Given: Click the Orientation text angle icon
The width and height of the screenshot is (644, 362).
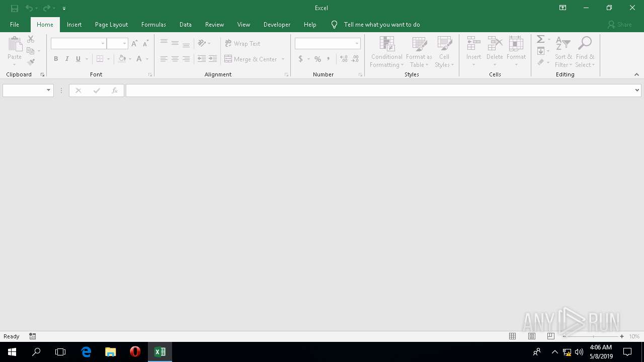Looking at the screenshot, I should (202, 43).
